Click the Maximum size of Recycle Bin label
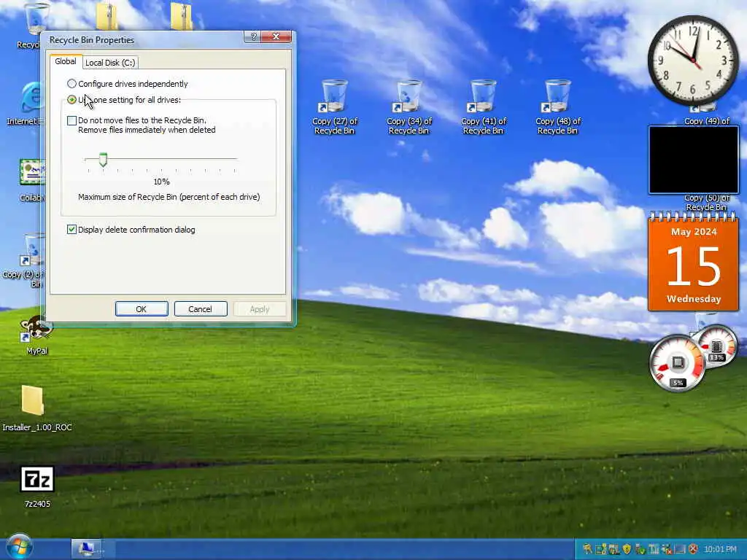The image size is (747, 560). point(169,197)
